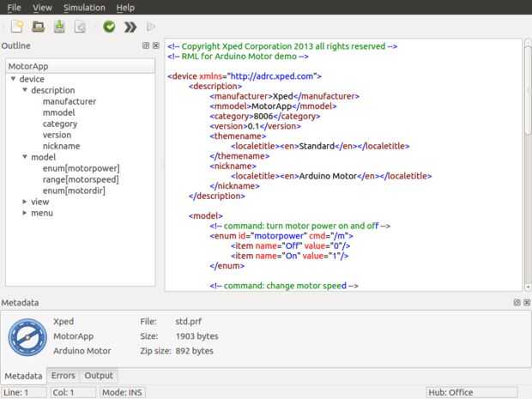This screenshot has width=532, height=399.
Task: Switch to the Metadata tab
Action: point(23,376)
